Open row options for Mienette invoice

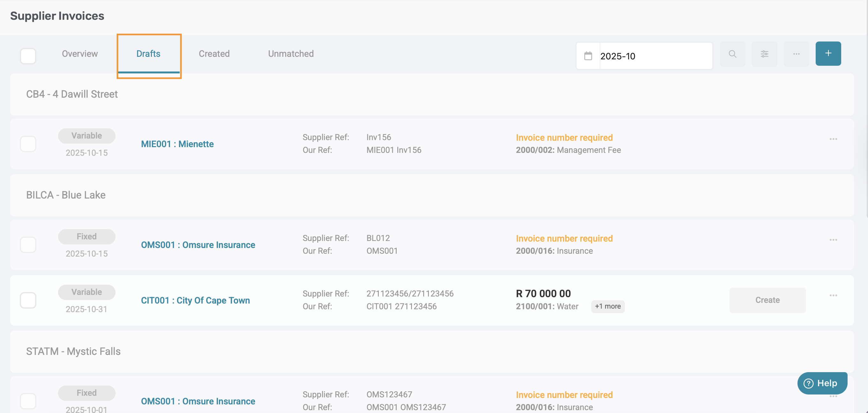coord(833,139)
